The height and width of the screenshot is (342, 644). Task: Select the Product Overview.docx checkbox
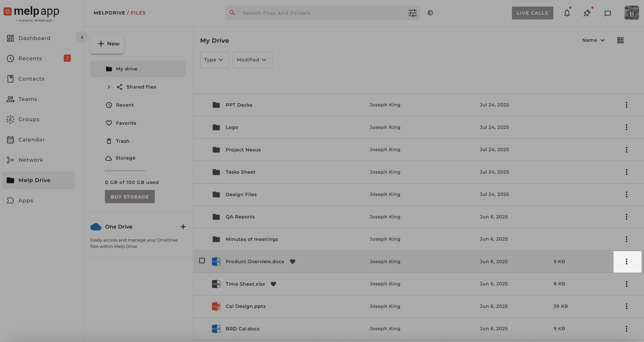click(x=202, y=260)
